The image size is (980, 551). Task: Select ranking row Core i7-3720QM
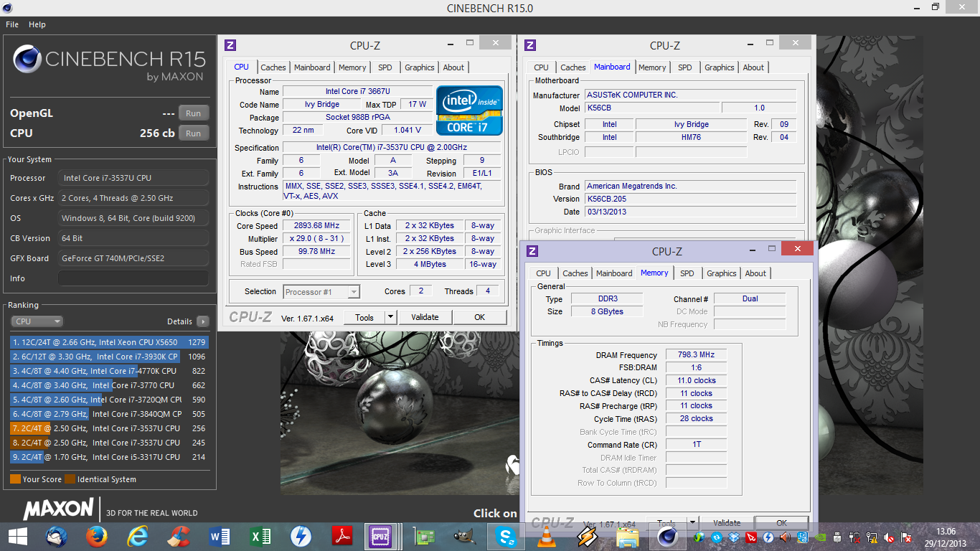(x=110, y=400)
